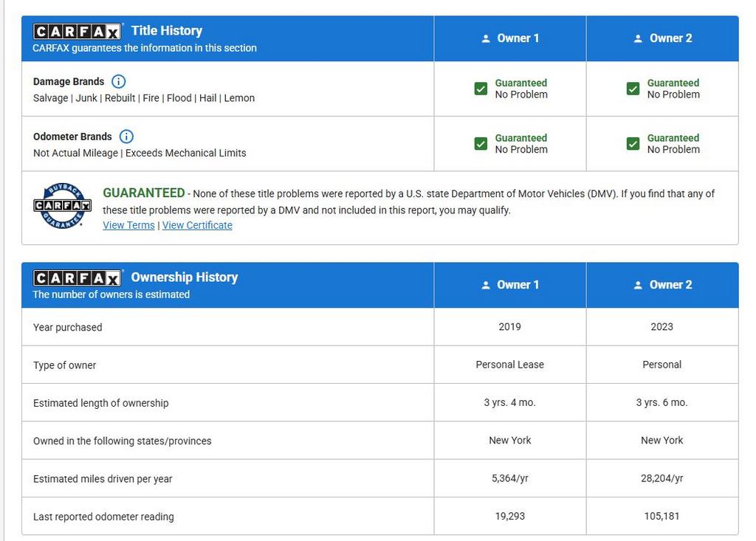Screen dimensions: 756x541
Task: Click Damage Brands green check for Owner 2
Action: (633, 89)
